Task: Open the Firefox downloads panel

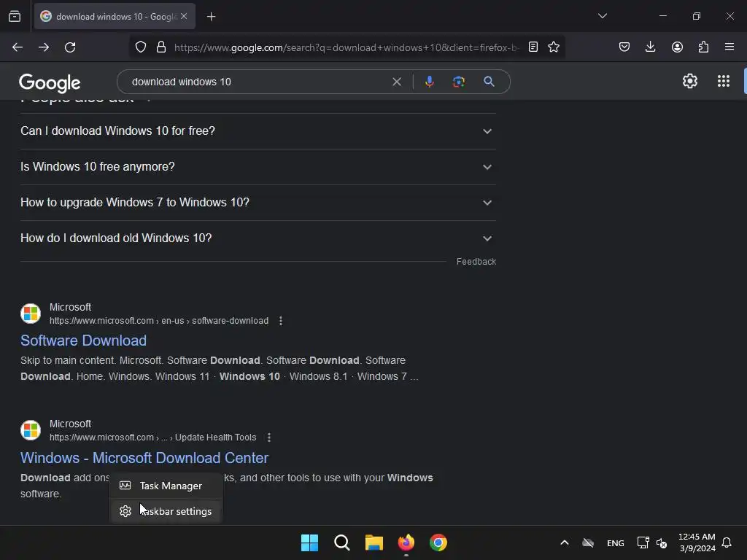Action: coord(650,47)
